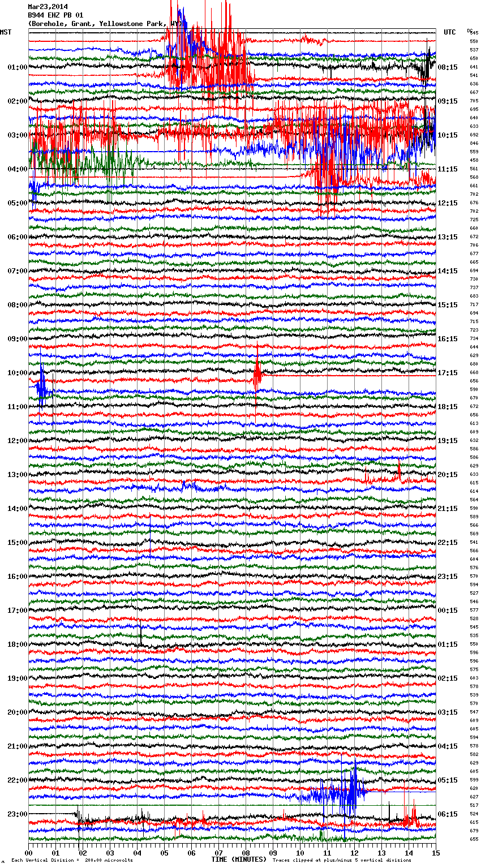Image resolution: width=481 pixels, height=868 pixels.
Task: Click the 19:15 UTC time label
Action: tap(448, 441)
